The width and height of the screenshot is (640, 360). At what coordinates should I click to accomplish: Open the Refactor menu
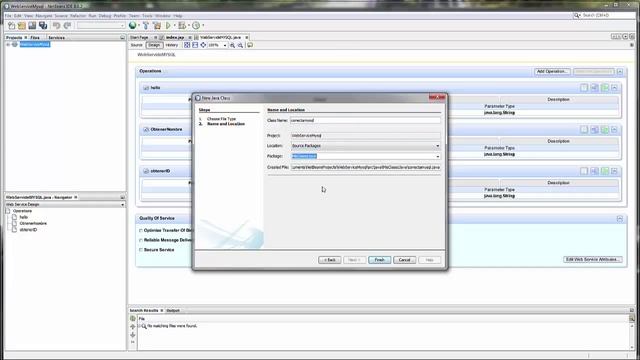[x=78, y=16]
